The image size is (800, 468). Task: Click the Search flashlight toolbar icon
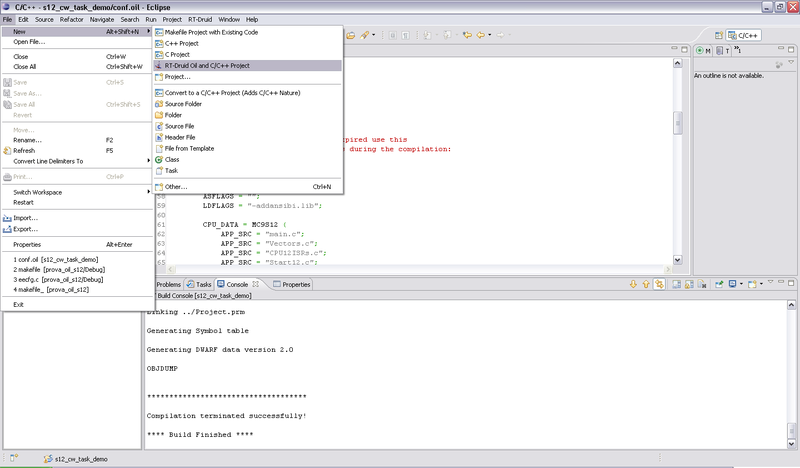pyautogui.click(x=364, y=35)
